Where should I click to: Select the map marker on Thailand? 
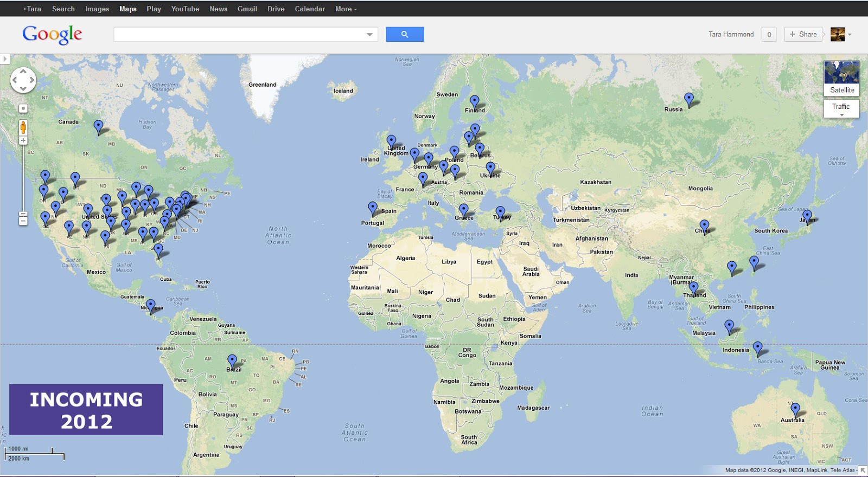coord(693,289)
